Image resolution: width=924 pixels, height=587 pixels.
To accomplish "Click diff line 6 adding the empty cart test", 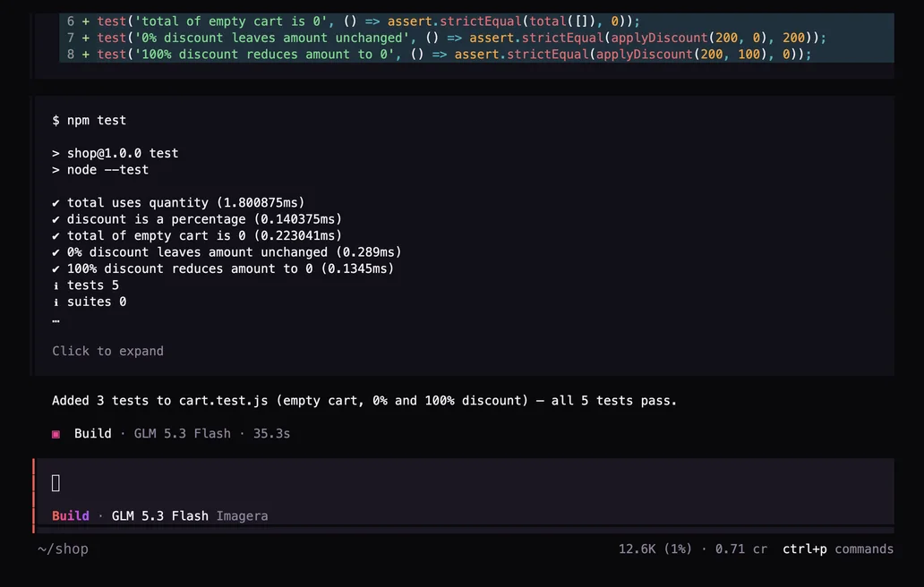I will point(476,21).
